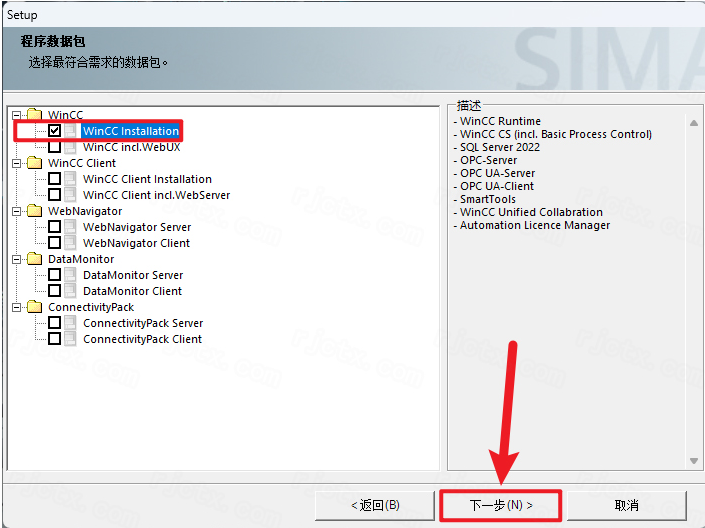This screenshot has width=705, height=528.
Task: Click the description scrollbar down arrow
Action: (x=694, y=461)
